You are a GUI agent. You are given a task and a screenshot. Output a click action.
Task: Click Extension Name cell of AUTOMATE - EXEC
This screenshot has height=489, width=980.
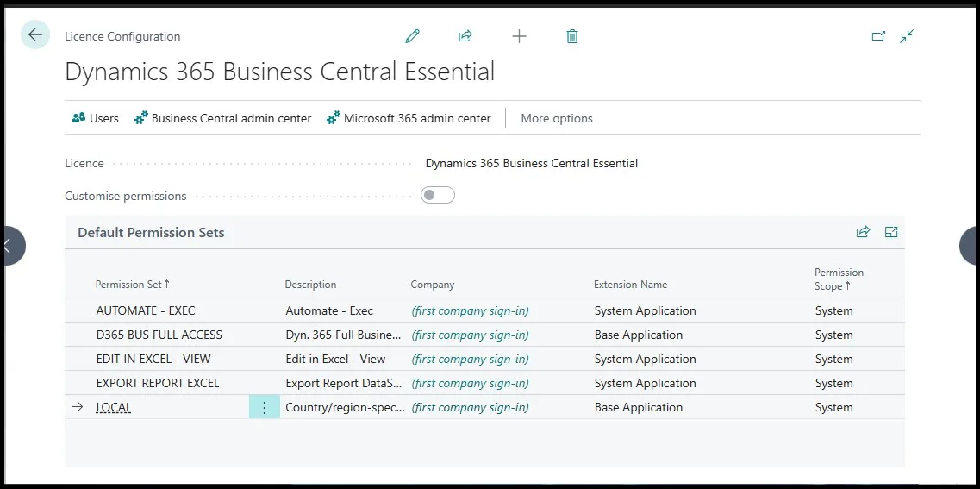pos(645,310)
